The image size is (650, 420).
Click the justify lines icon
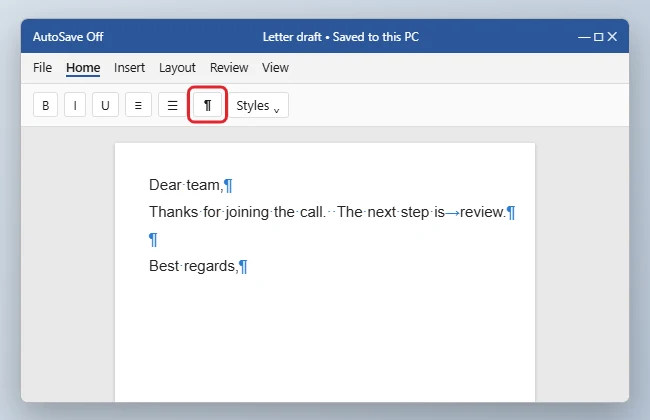pos(172,105)
